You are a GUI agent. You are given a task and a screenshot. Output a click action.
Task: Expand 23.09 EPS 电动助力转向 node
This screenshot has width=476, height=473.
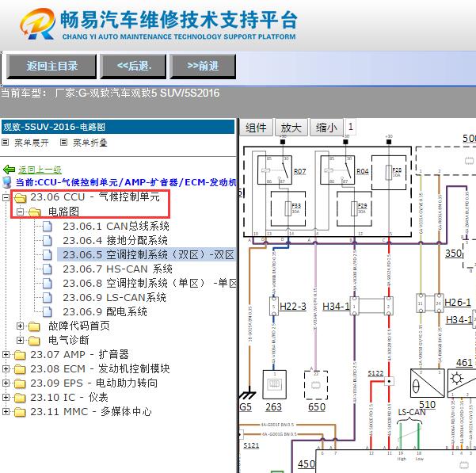point(6,383)
